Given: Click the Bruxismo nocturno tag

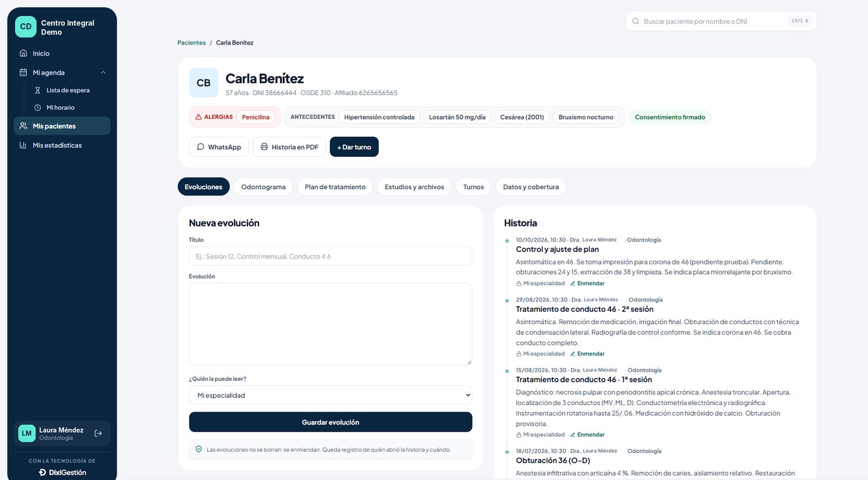Looking at the screenshot, I should click(586, 117).
